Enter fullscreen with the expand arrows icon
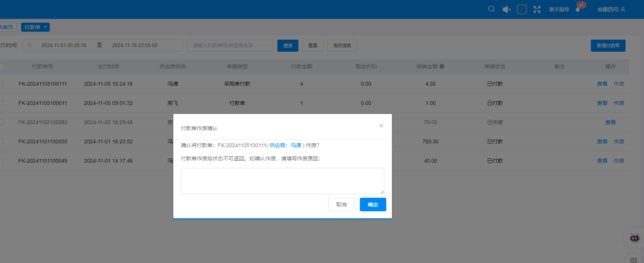The height and width of the screenshot is (263, 644). point(537,9)
